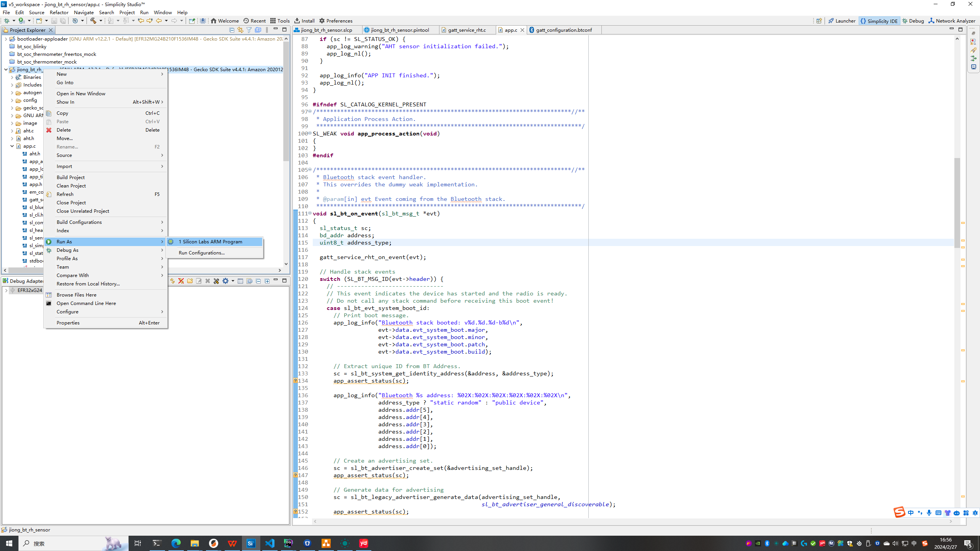Open File Explorer from Windows taskbar
Screen dimensions: 980x551
coord(194,543)
